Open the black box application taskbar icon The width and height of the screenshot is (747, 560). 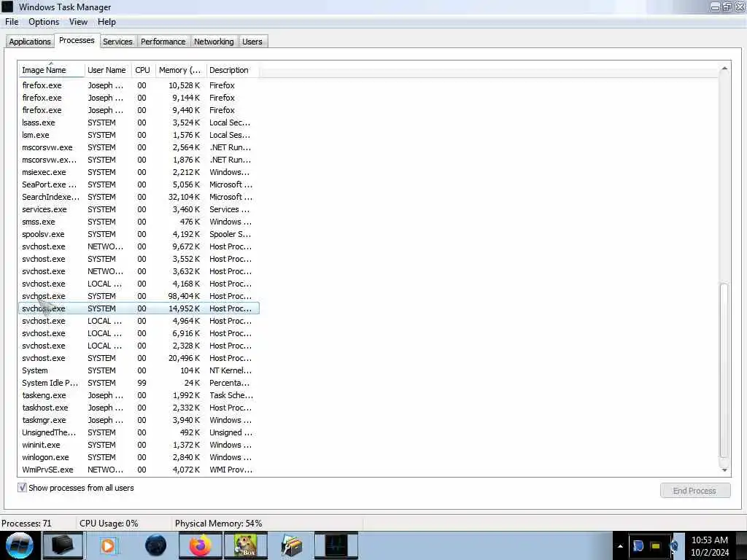coord(63,545)
